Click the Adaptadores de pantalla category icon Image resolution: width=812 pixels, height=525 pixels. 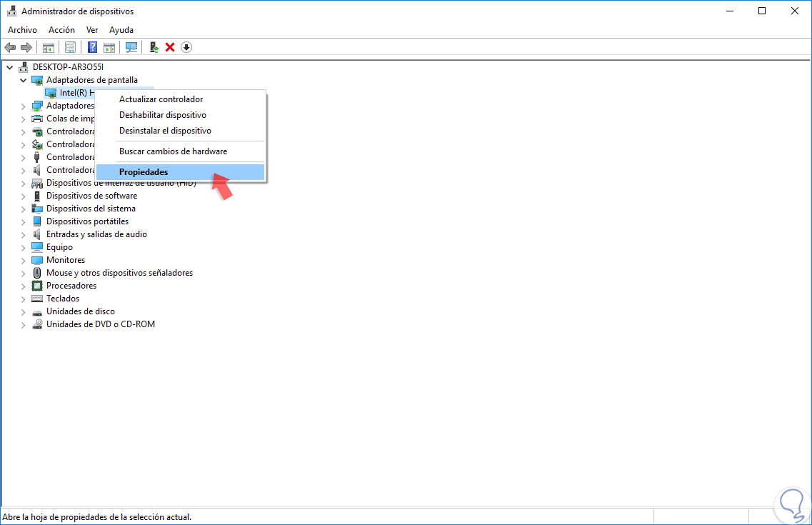36,80
